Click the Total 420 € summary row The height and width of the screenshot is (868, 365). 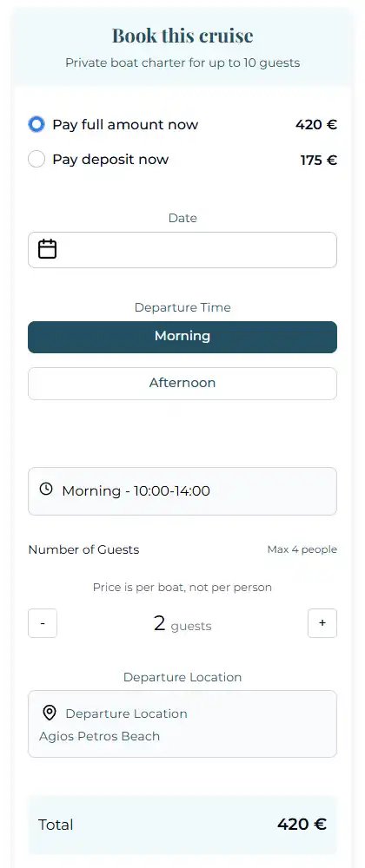pyautogui.click(x=182, y=825)
